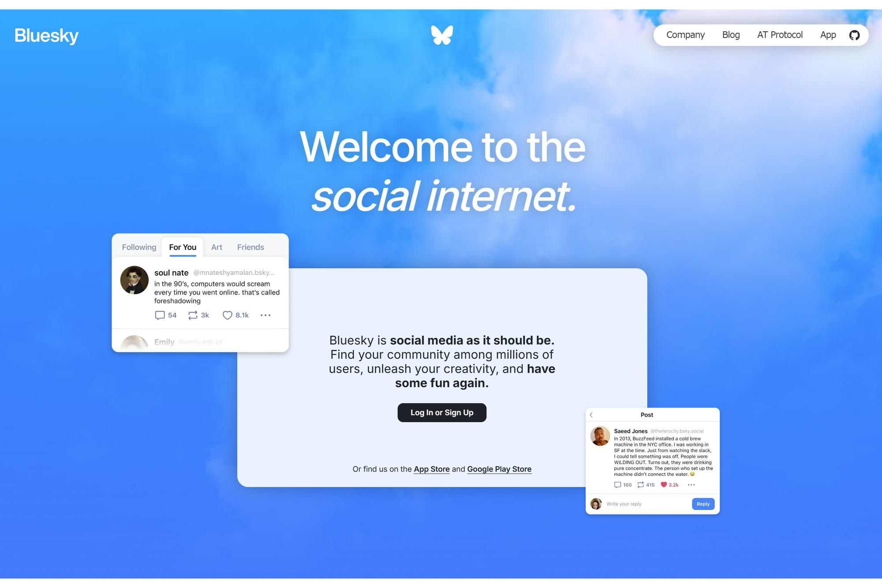Toggle the Friends feed tab
The image size is (882, 588).
click(x=250, y=247)
